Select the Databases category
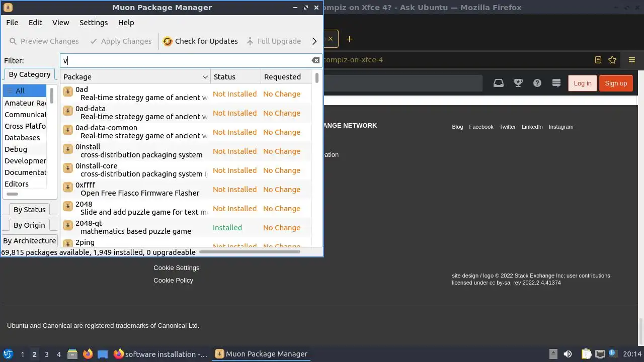The height and width of the screenshot is (362, 644). tap(25, 138)
